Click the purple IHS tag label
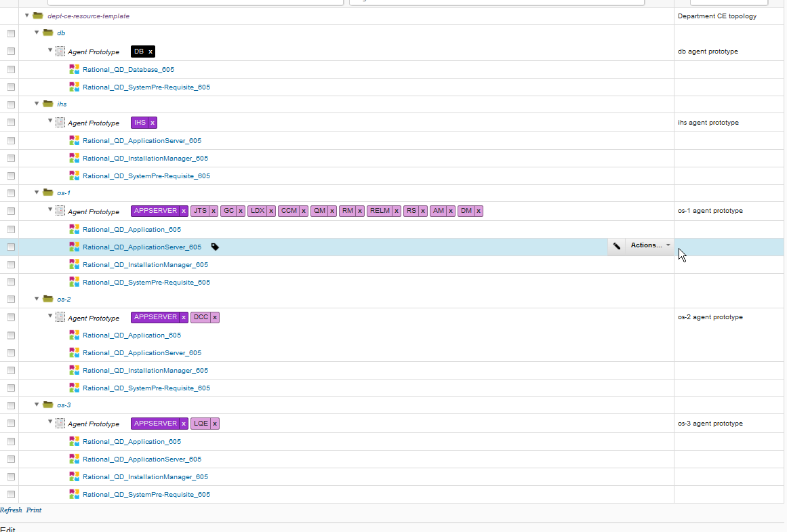The height and width of the screenshot is (532, 787). (140, 123)
